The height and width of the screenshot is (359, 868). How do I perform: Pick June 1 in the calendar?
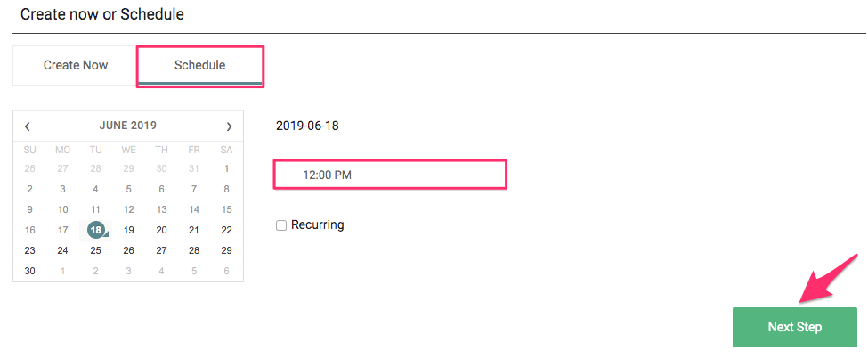point(227,168)
